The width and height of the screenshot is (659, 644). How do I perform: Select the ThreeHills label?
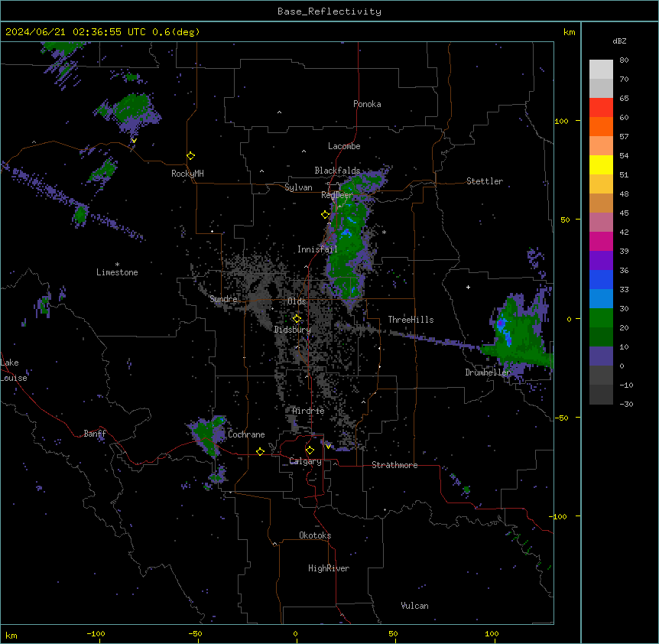pyautogui.click(x=411, y=320)
